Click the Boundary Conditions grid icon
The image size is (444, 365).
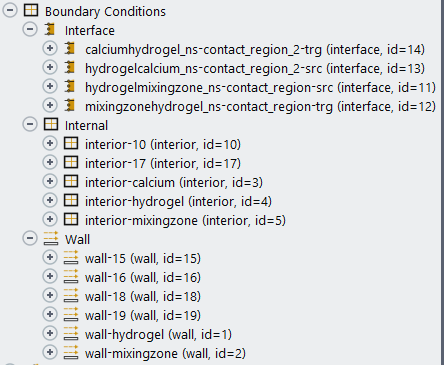coord(31,10)
